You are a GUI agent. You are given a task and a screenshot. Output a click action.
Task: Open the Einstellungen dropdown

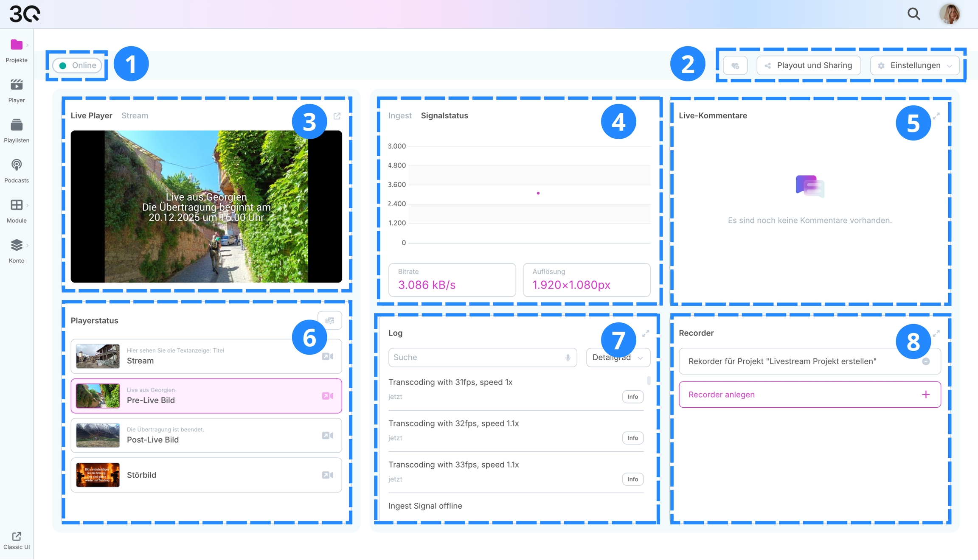coord(915,65)
